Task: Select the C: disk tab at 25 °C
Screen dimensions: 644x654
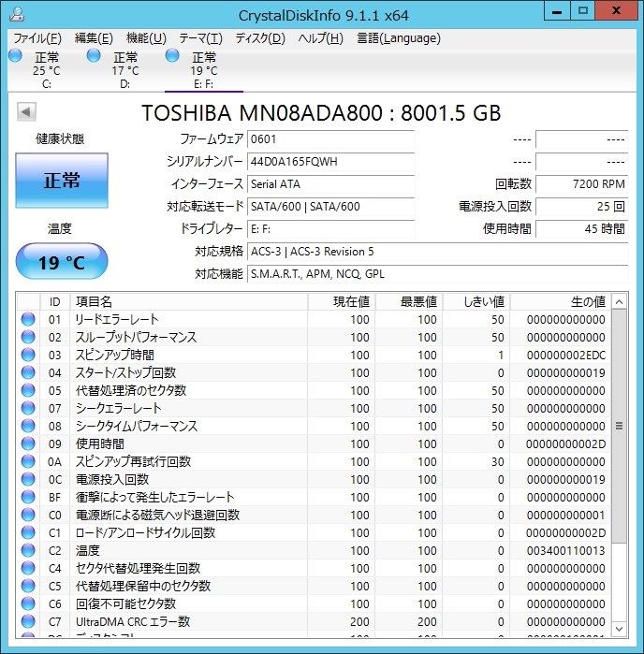Action: point(47,69)
